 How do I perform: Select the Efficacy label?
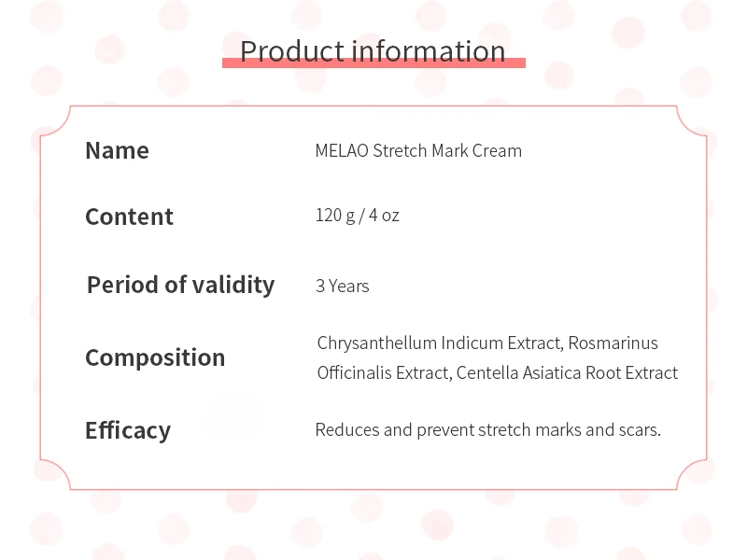click(x=128, y=430)
